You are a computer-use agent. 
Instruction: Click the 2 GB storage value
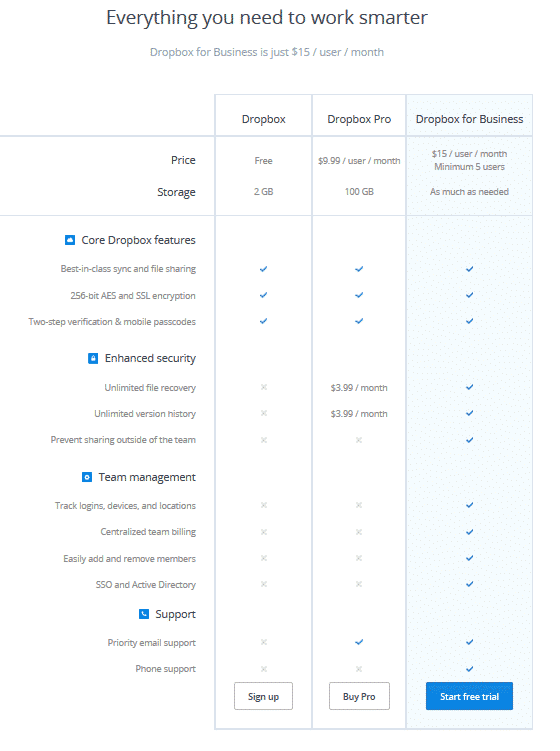[263, 192]
